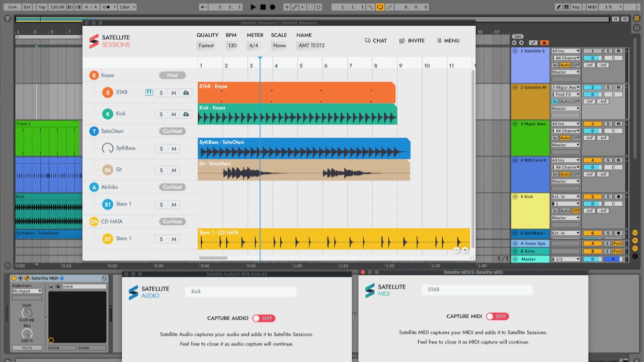644x362 pixels.
Task: Click the Ableton arrangement record button
Action: pyautogui.click(x=272, y=7)
